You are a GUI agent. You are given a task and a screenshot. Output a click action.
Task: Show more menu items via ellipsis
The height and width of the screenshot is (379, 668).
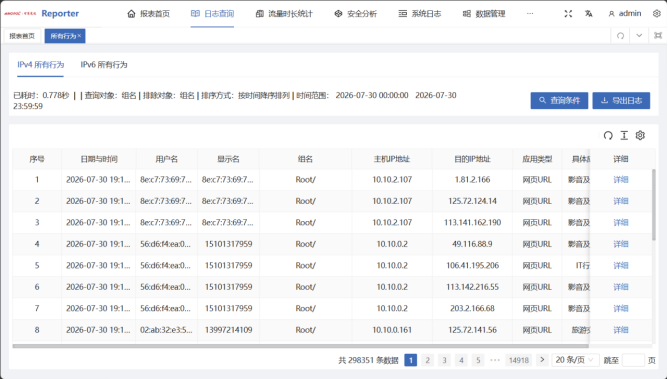[530, 14]
